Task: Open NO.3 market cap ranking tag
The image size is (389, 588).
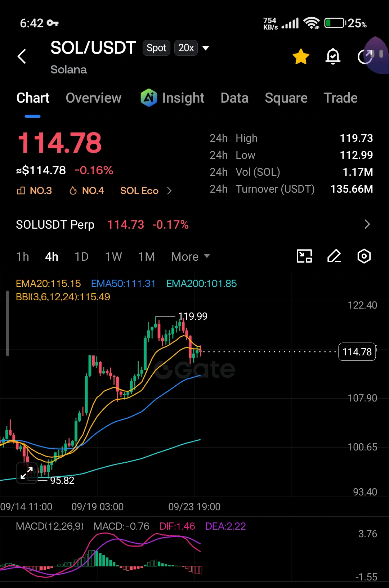Action: (x=35, y=190)
